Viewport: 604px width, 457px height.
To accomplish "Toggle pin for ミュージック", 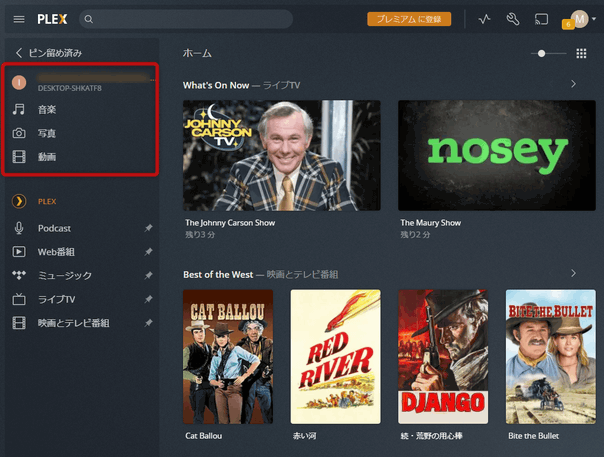I will click(148, 275).
